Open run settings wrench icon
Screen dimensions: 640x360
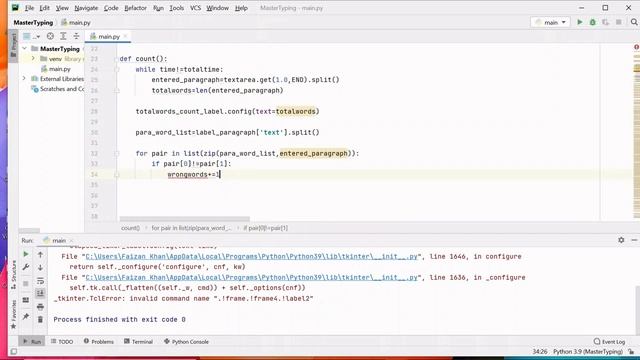click(x=26, y=267)
